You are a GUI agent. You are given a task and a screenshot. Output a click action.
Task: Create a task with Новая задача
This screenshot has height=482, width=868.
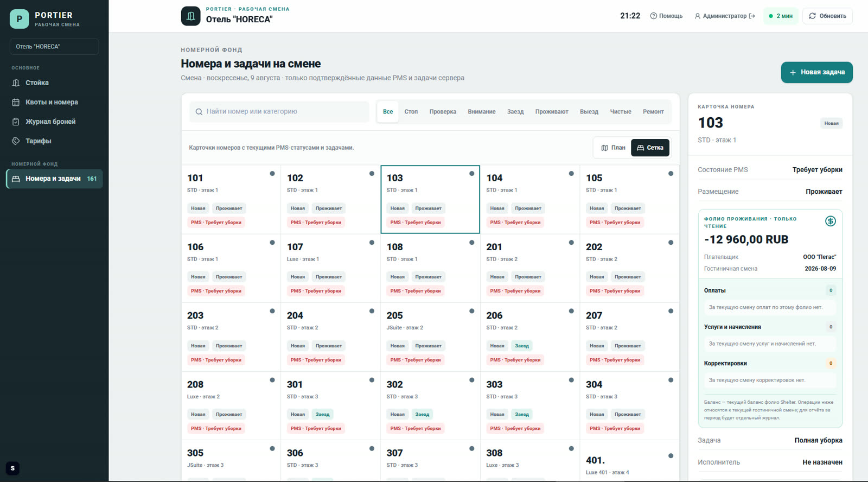(x=817, y=72)
